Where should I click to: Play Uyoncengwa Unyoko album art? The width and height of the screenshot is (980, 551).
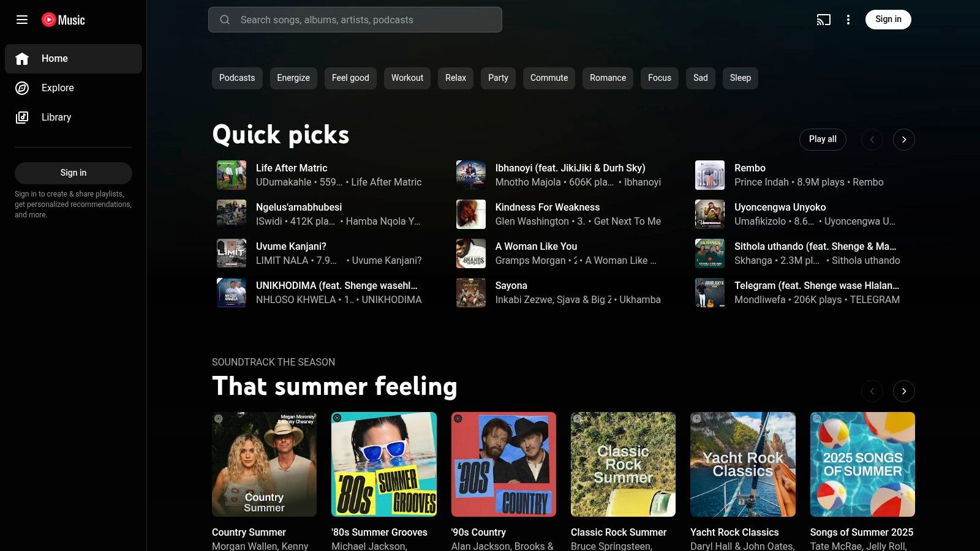click(x=710, y=214)
